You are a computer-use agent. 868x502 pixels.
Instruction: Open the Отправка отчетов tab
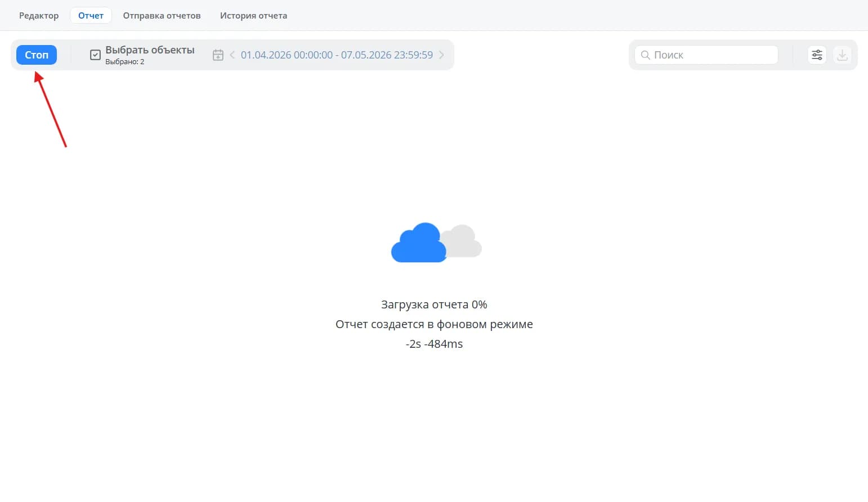[x=162, y=16]
